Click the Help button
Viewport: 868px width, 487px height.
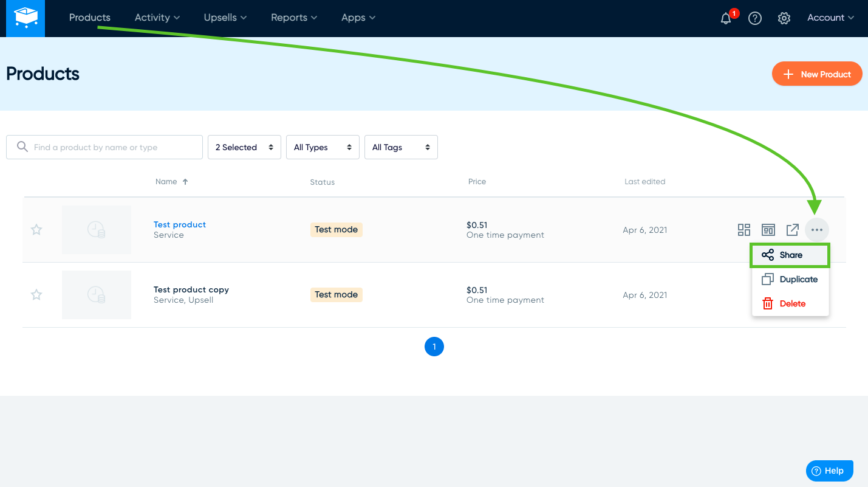(x=830, y=471)
